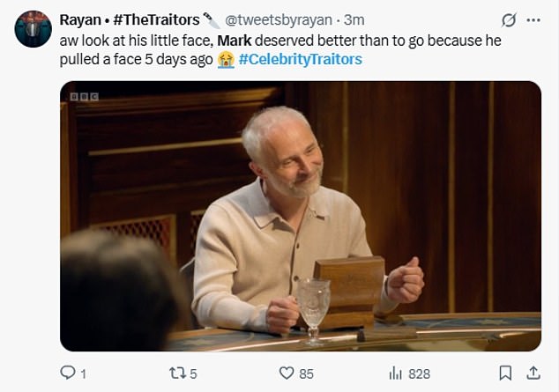Image resolution: width=559 pixels, height=392 pixels.
Task: Click the 85 likes count
Action: (x=306, y=374)
